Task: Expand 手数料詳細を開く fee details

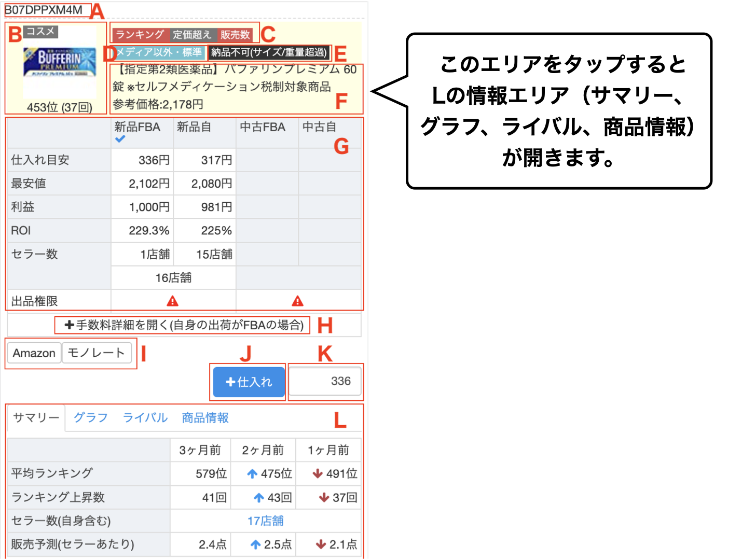Action: pyautogui.click(x=184, y=325)
